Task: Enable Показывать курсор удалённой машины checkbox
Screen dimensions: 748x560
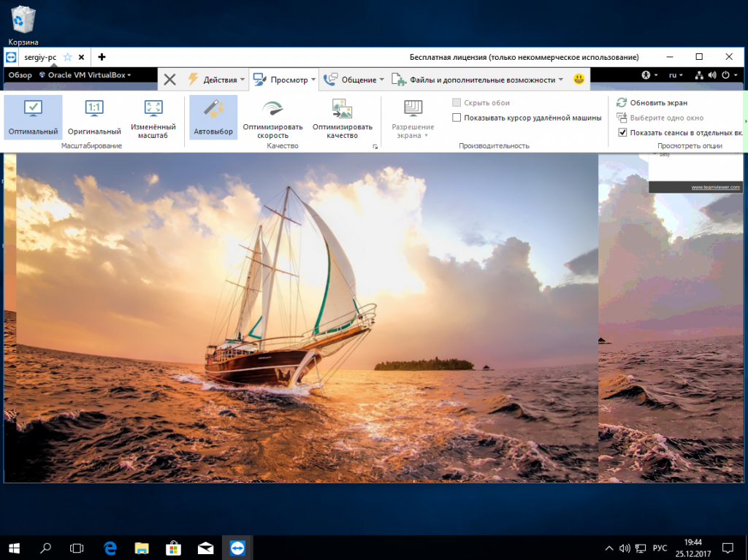Action: coord(457,118)
